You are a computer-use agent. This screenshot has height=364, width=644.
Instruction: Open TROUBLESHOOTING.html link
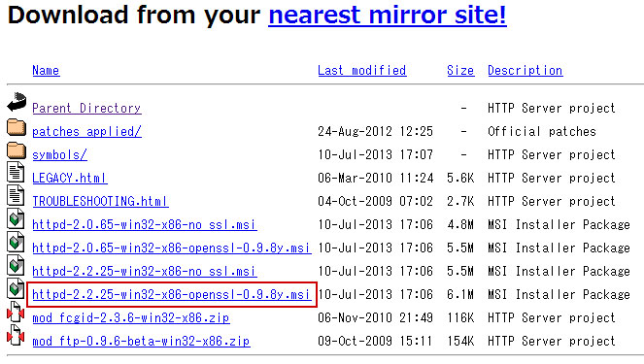coord(100,202)
